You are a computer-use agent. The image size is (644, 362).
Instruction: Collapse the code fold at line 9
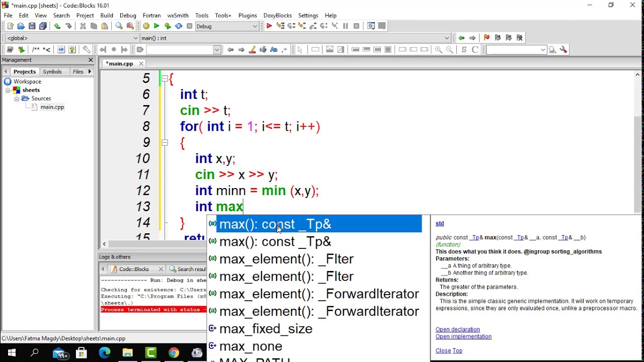(x=165, y=143)
